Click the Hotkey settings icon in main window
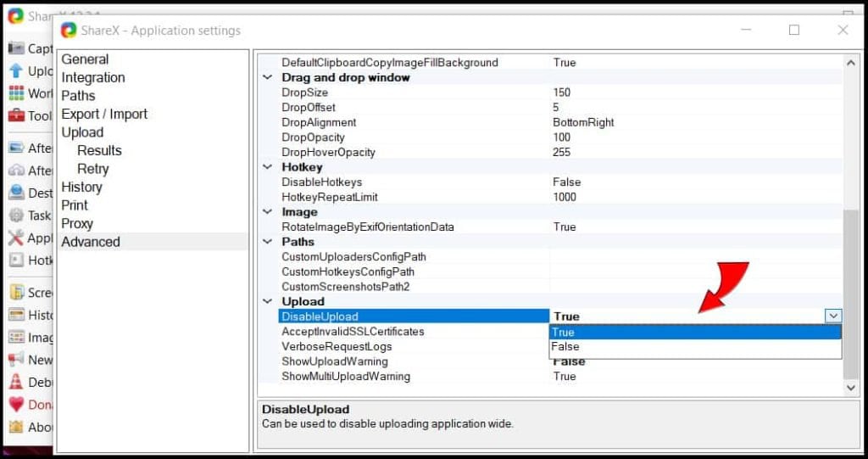Screen dimensions: 868x459 pyautogui.click(x=17, y=260)
